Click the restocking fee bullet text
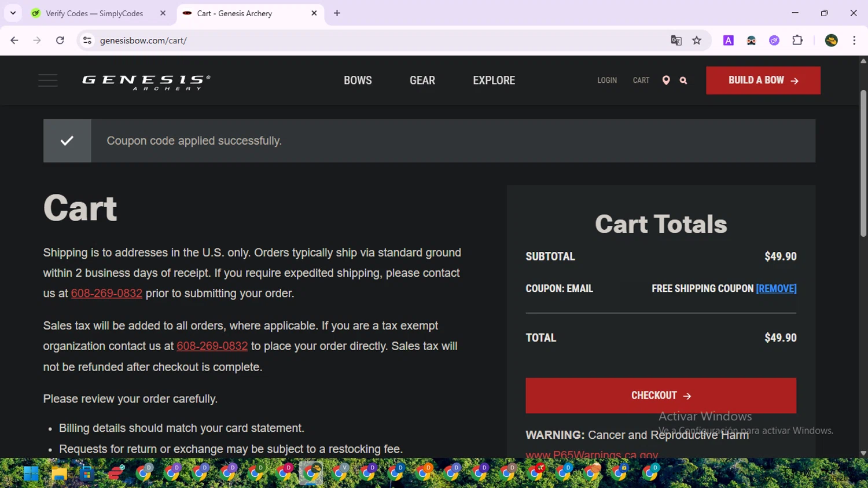The image size is (868, 488). pyautogui.click(x=231, y=449)
